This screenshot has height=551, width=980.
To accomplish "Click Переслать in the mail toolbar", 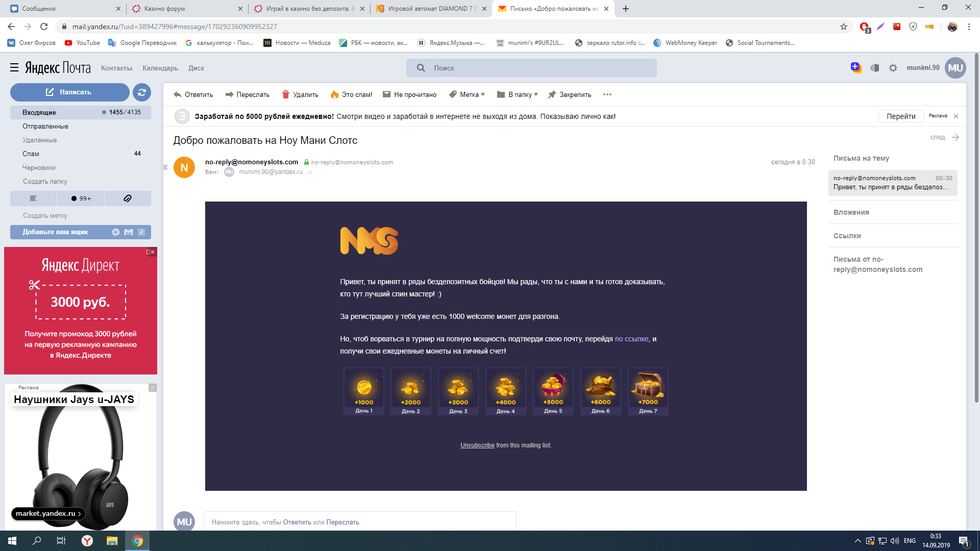I will click(x=248, y=94).
